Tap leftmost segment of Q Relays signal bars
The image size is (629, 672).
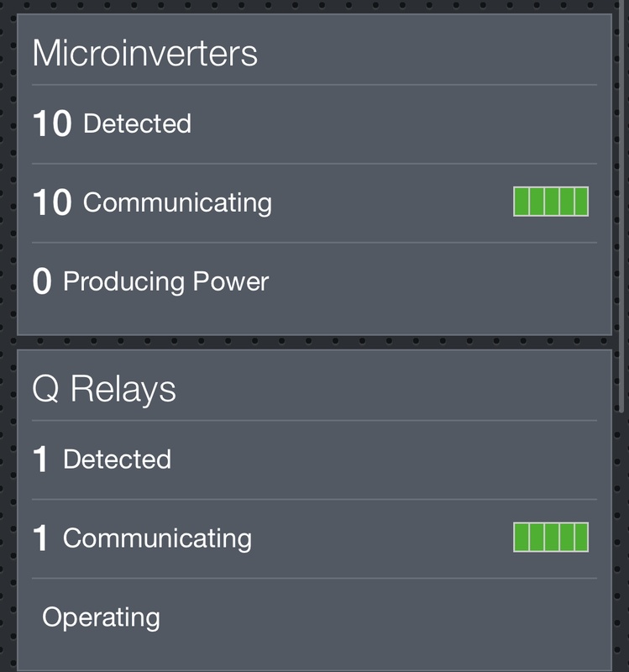point(522,538)
